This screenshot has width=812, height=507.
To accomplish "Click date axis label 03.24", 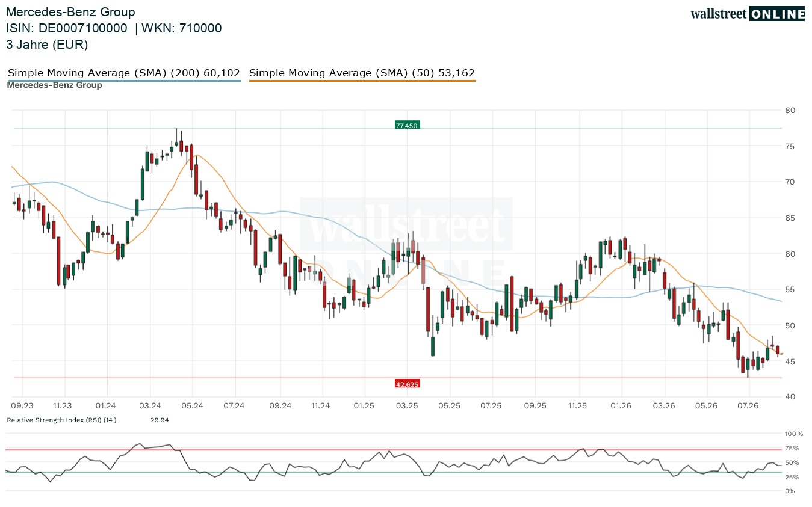I will point(150,406).
